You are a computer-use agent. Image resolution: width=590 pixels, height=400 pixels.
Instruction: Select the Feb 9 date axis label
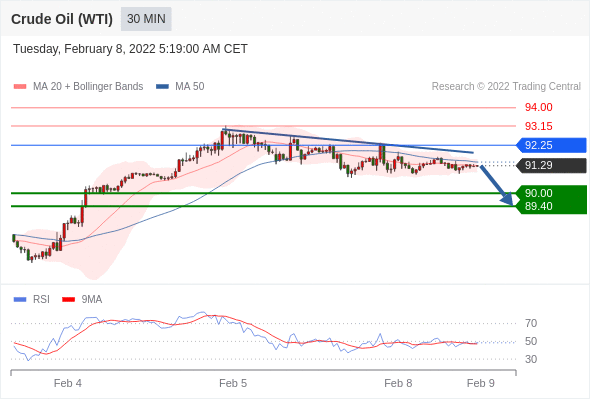pyautogui.click(x=481, y=383)
